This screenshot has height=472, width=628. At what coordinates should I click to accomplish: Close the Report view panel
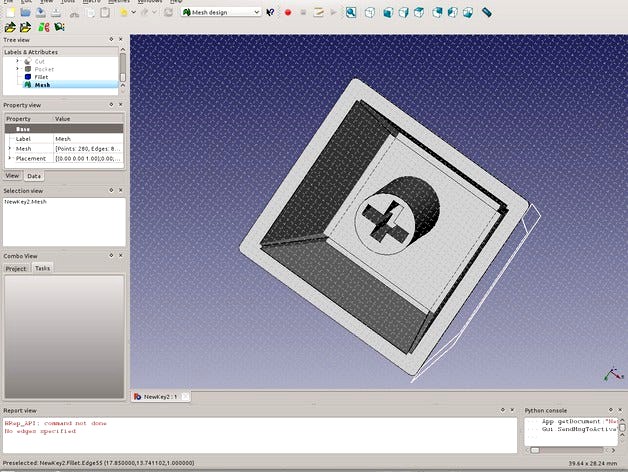tap(512, 410)
